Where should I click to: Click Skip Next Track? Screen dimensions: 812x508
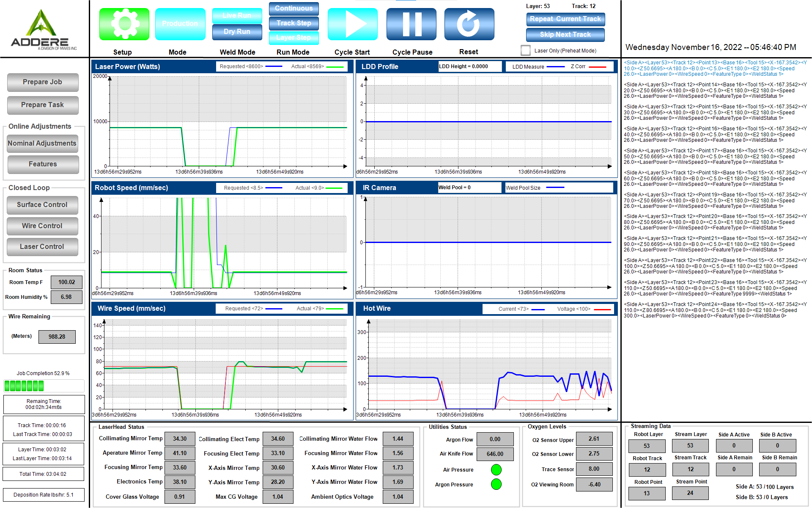565,34
